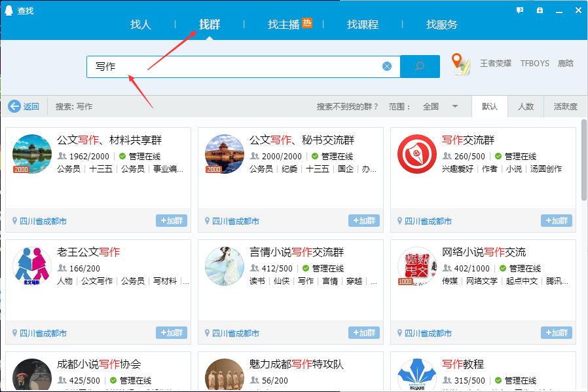Screen dimensions: 588x392
Task: Open avatar of 魅力成都写作特攻队
Action: tap(224, 375)
